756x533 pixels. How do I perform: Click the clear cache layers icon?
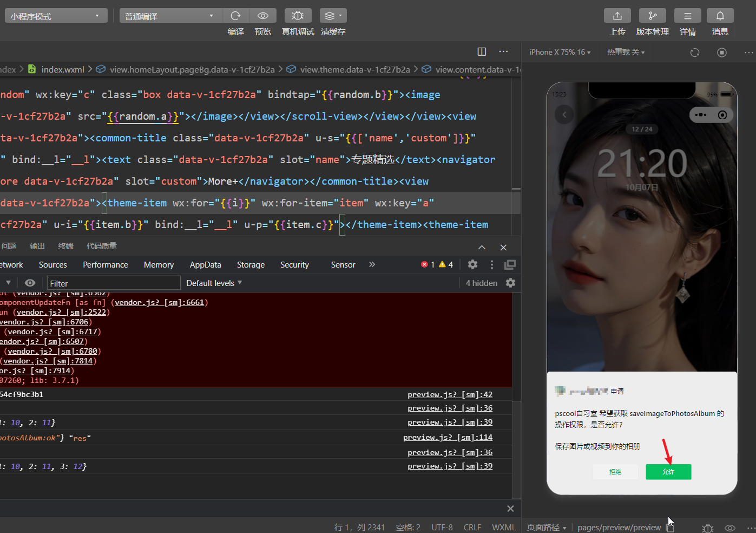click(x=330, y=16)
